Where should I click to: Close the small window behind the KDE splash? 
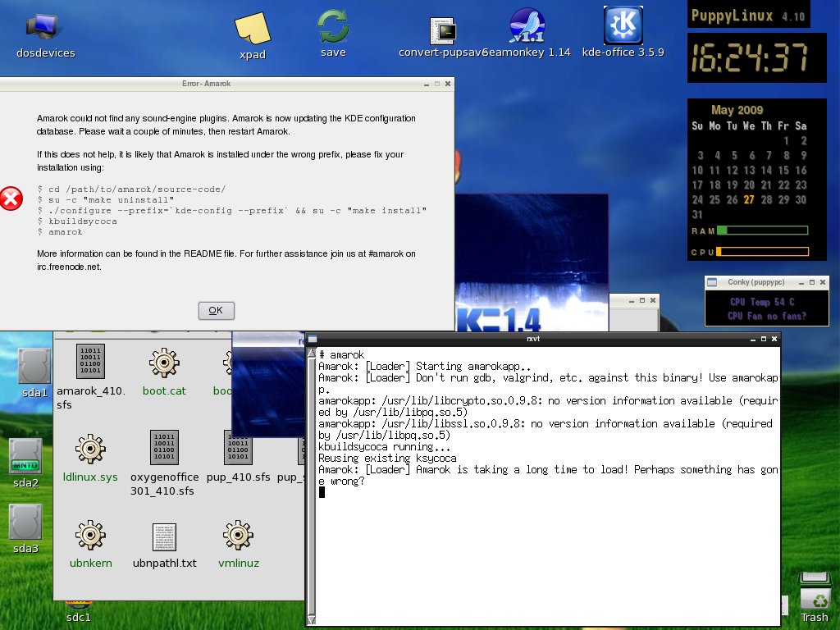tap(652, 300)
